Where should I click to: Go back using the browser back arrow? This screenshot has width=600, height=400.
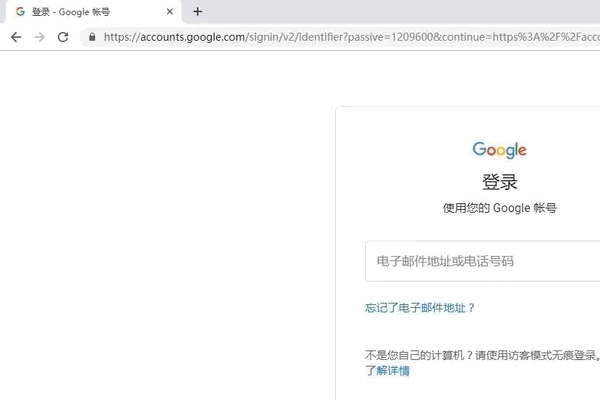point(16,37)
